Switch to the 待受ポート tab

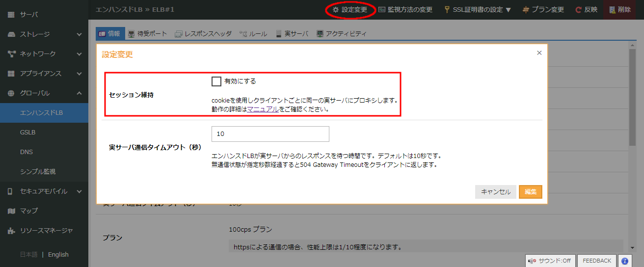[x=147, y=34]
